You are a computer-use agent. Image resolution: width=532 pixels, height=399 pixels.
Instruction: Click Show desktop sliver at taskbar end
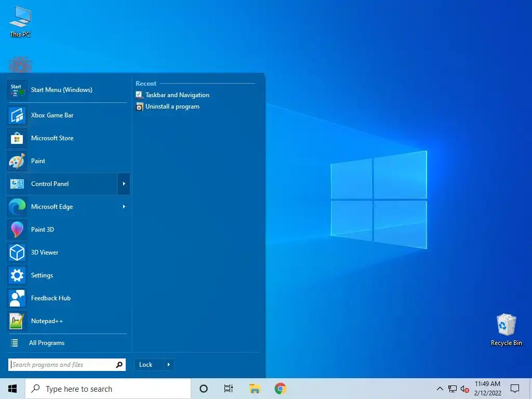(x=530, y=389)
